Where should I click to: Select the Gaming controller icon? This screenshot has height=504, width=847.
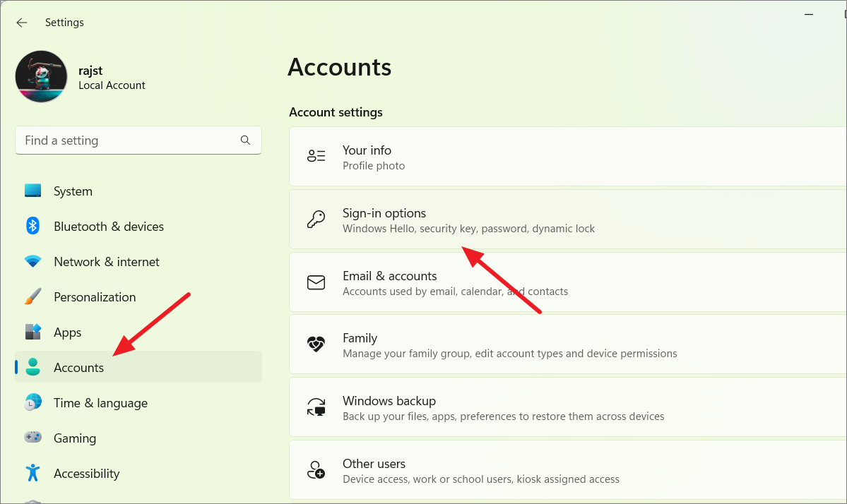point(32,438)
